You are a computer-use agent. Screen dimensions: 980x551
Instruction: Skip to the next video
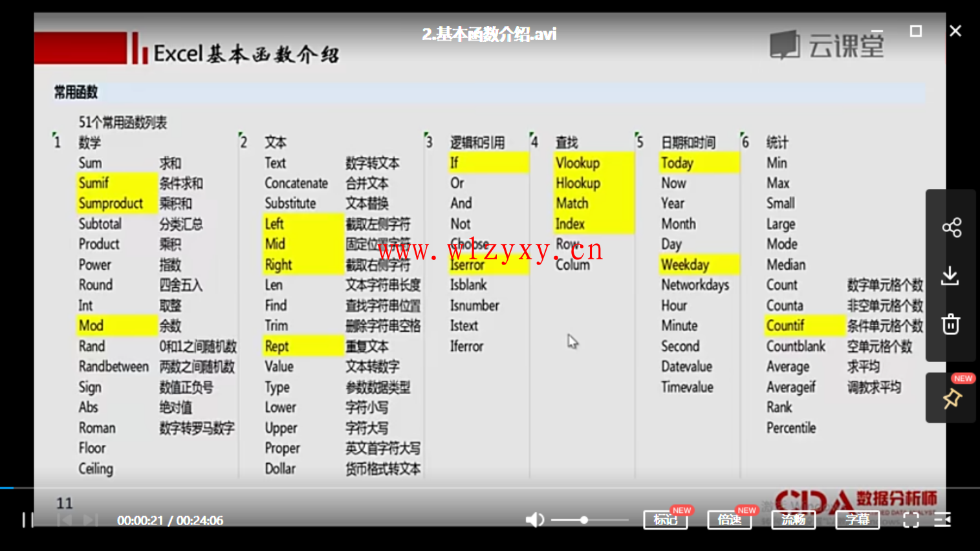91,520
